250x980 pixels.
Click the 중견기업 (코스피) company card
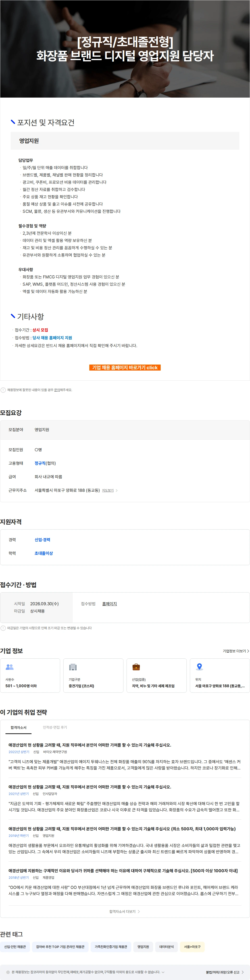(93, 675)
